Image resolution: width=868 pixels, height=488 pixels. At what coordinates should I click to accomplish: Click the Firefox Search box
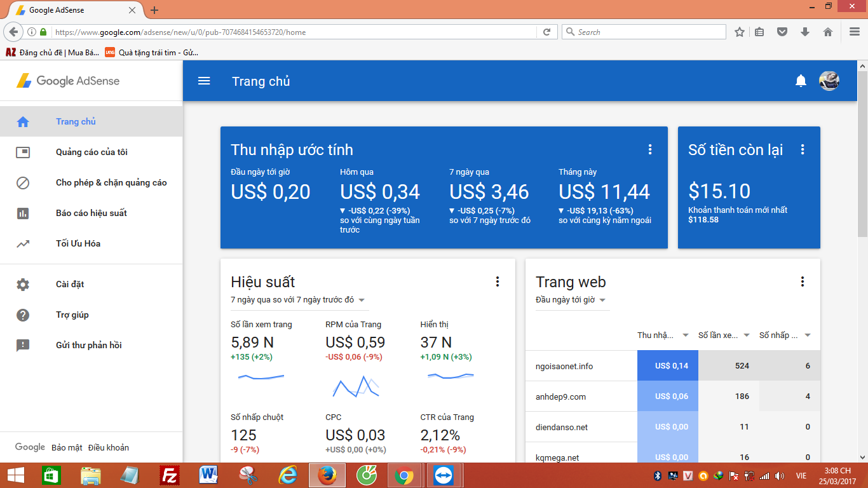644,32
